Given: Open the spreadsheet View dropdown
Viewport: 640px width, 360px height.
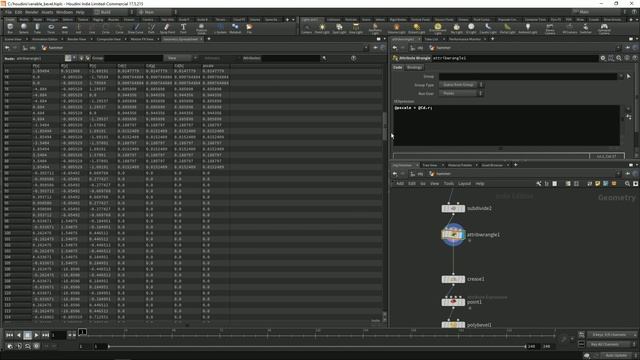Looking at the screenshot, I should (180, 58).
